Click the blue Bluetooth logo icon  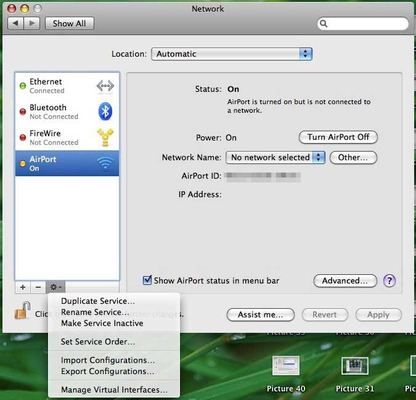coord(105,111)
